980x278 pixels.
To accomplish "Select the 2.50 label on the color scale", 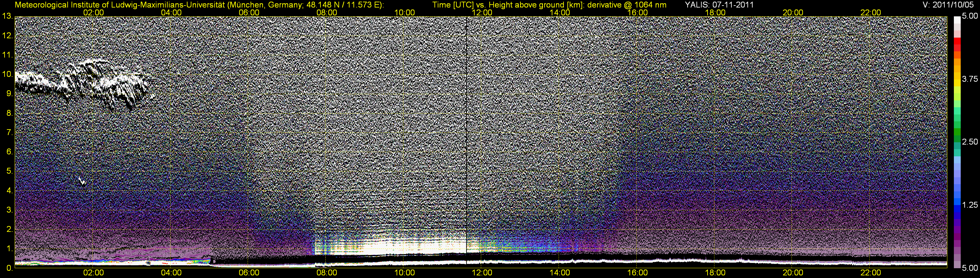I will [x=969, y=142].
